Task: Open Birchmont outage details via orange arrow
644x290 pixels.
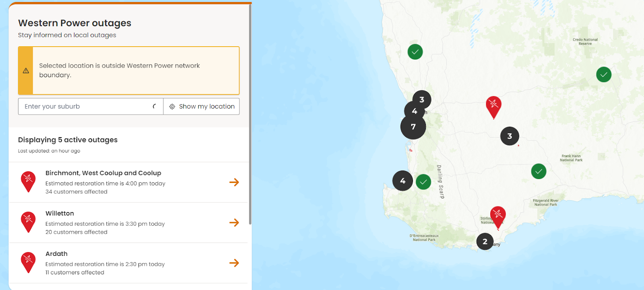Action: (234, 182)
